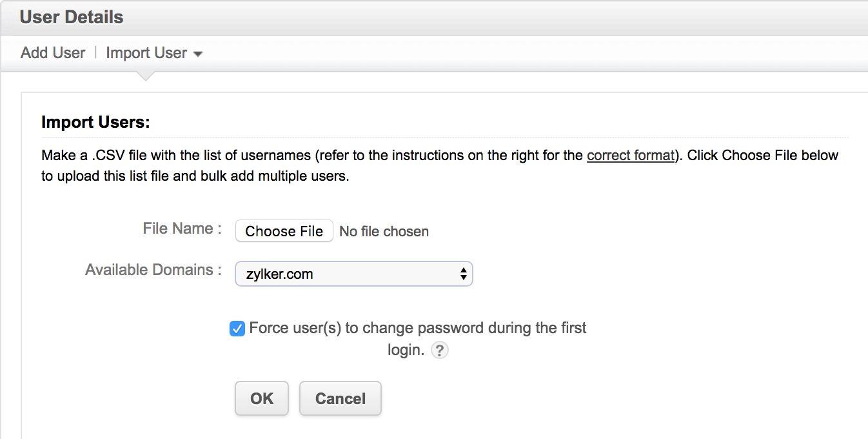Viewport: 868px width, 439px height.
Task: Click the 'Force user(s) to change password' label
Action: click(x=417, y=329)
